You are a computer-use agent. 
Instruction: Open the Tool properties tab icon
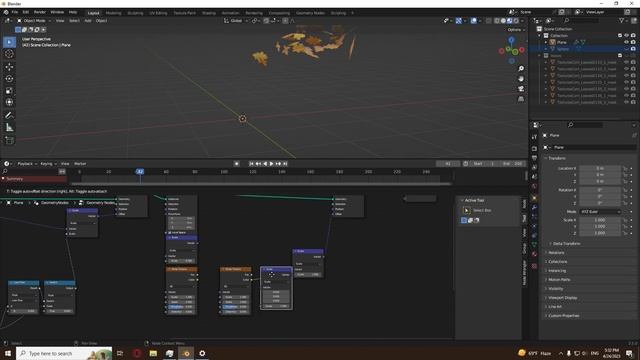(x=534, y=137)
